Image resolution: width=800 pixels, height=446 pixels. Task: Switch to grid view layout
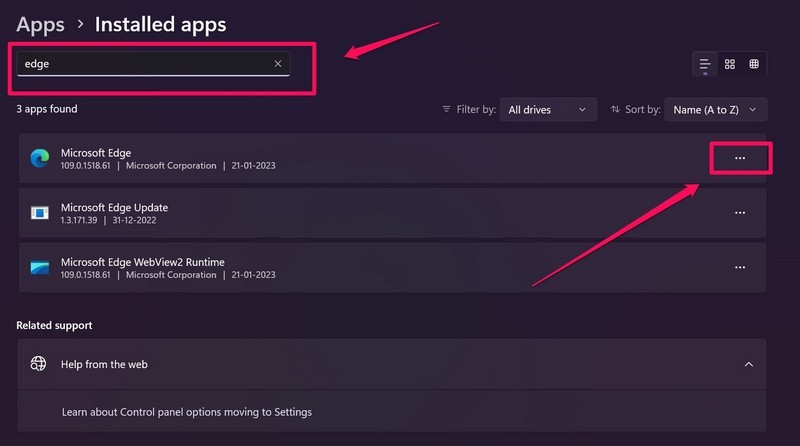point(730,64)
